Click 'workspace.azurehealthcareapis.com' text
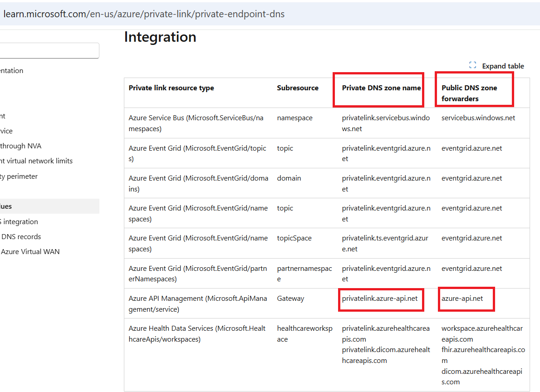This screenshot has width=540, height=392. (x=482, y=334)
